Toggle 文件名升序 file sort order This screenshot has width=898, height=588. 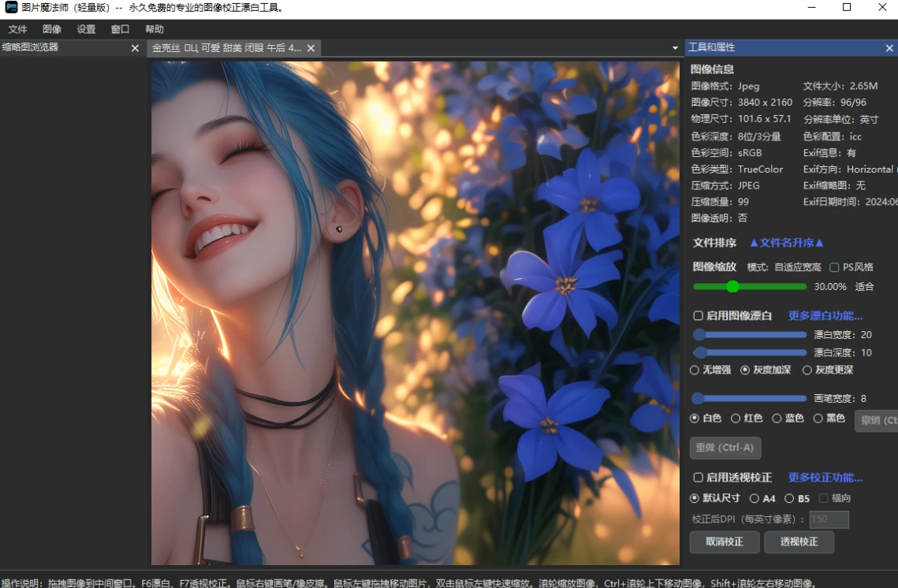coord(786,243)
